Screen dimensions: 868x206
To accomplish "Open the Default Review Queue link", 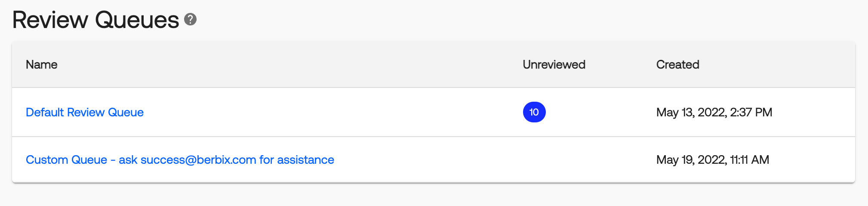I will (x=85, y=112).
